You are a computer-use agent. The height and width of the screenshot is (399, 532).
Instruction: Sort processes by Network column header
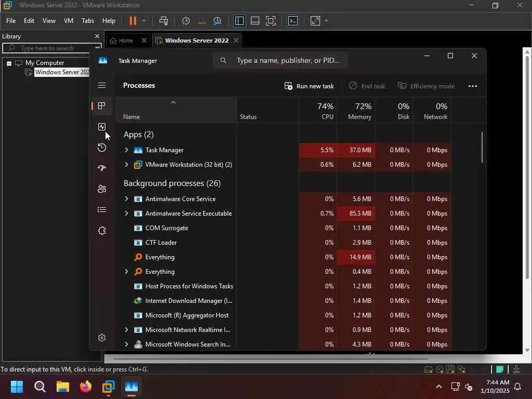tap(432, 111)
